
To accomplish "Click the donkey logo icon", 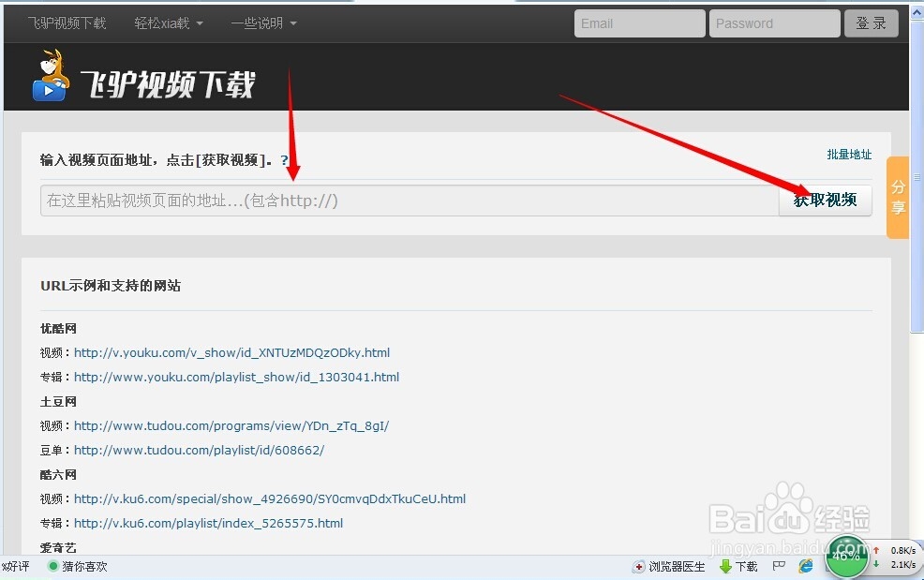I will (x=50, y=76).
